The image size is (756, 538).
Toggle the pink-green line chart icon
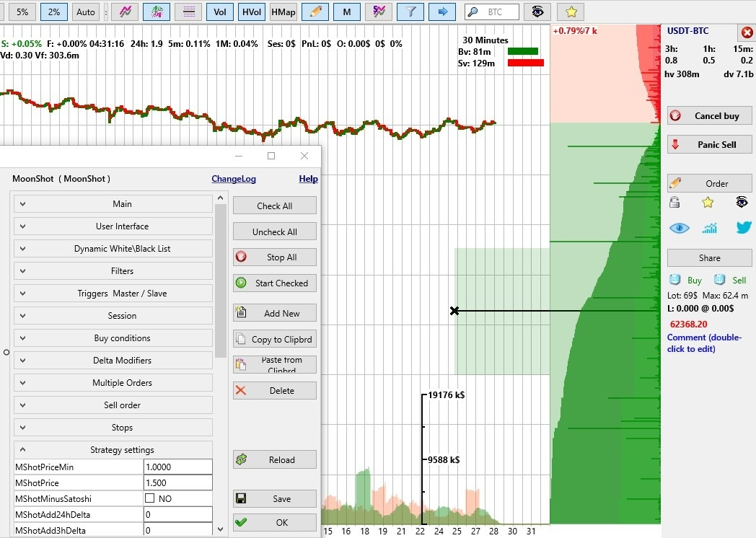coord(126,12)
